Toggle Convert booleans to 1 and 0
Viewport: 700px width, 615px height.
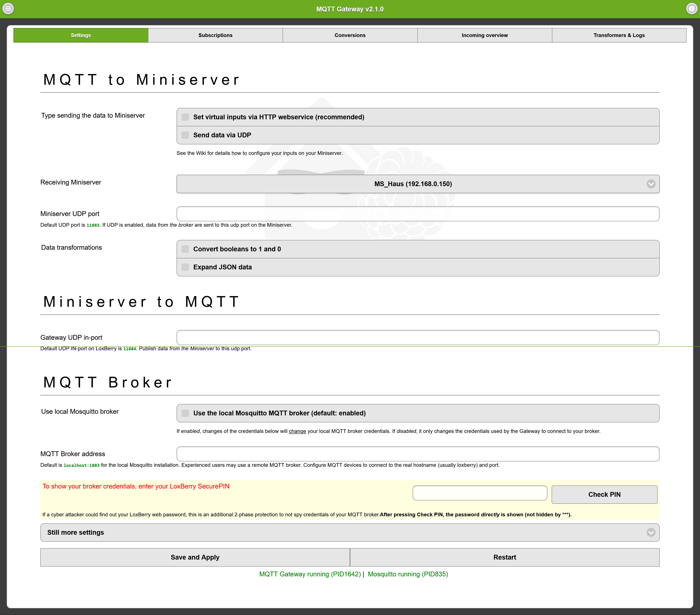pyautogui.click(x=185, y=249)
